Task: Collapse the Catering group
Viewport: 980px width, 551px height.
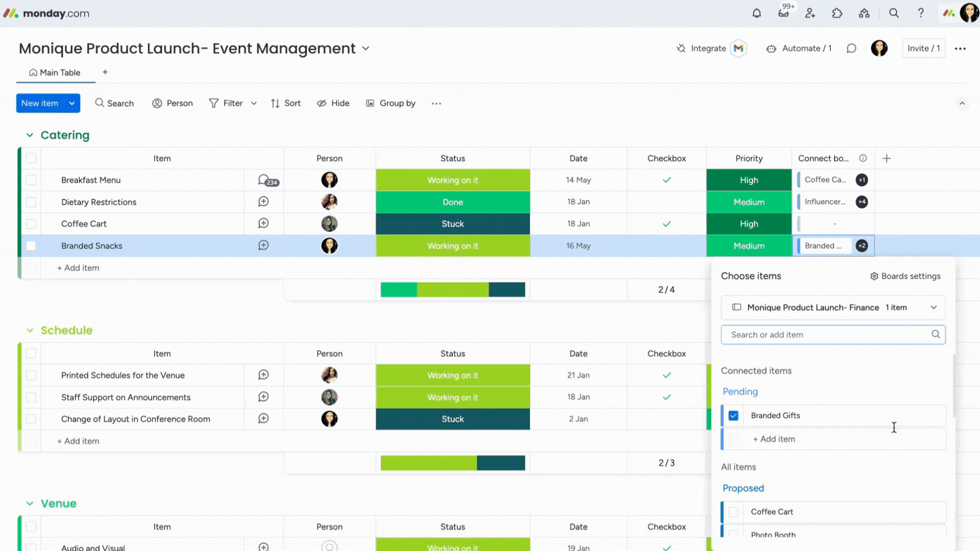Action: click(x=30, y=135)
